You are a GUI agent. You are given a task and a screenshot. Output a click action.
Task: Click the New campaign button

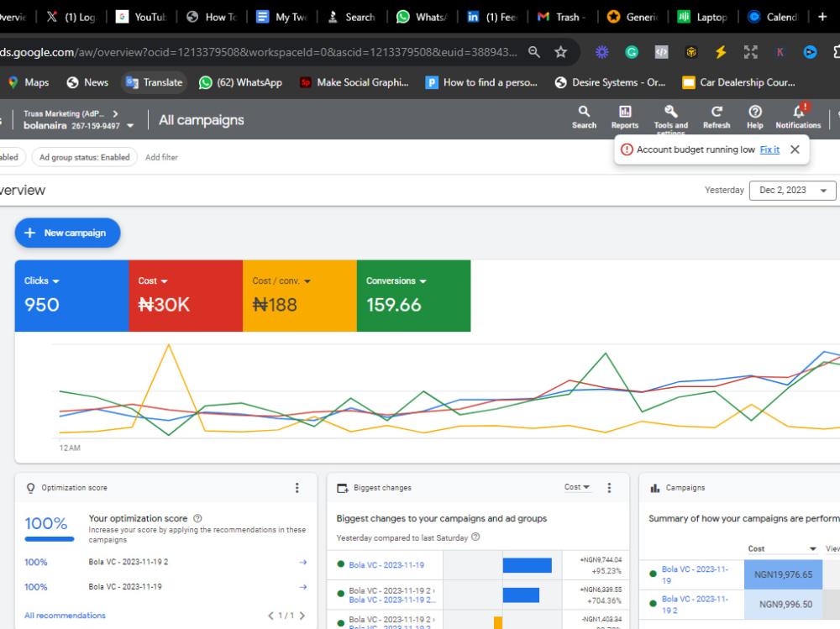[67, 233]
